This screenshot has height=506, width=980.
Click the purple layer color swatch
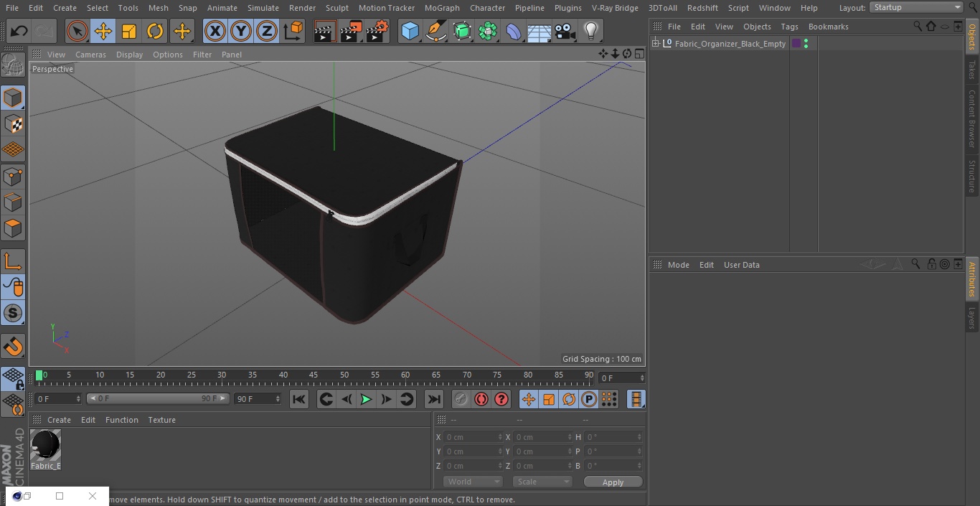tap(796, 44)
